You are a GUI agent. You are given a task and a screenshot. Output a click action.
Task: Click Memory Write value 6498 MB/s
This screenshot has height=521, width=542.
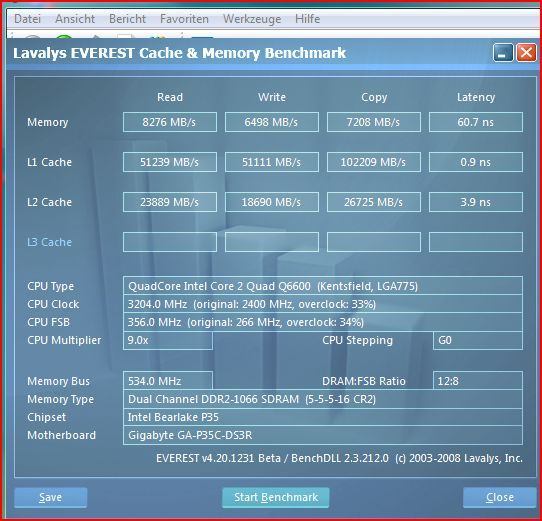(272, 122)
